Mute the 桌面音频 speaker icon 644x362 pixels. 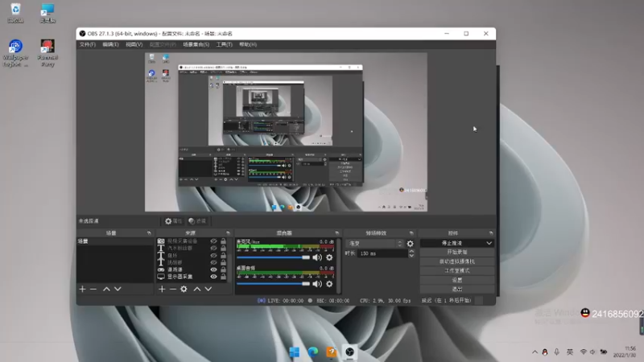pyautogui.click(x=317, y=284)
